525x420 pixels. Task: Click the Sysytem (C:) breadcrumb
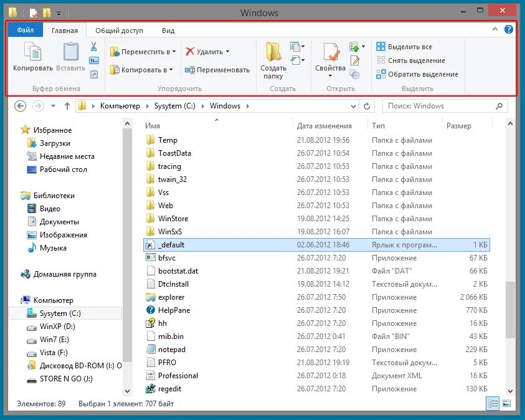tap(174, 106)
